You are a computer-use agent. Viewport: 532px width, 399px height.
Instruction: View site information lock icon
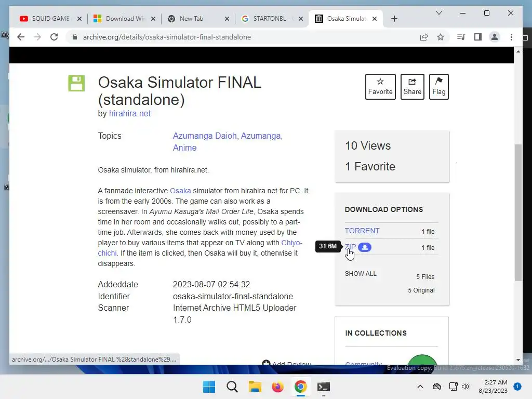[75, 37]
